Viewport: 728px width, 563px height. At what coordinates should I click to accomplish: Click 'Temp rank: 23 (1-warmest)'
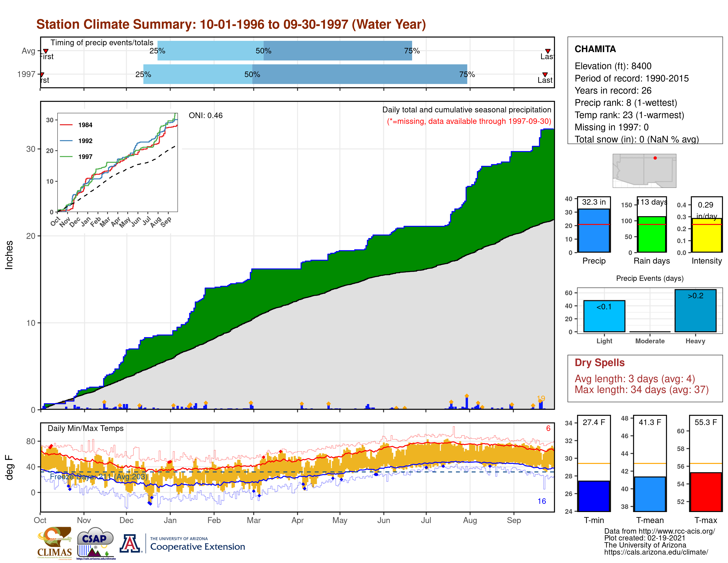point(629,115)
